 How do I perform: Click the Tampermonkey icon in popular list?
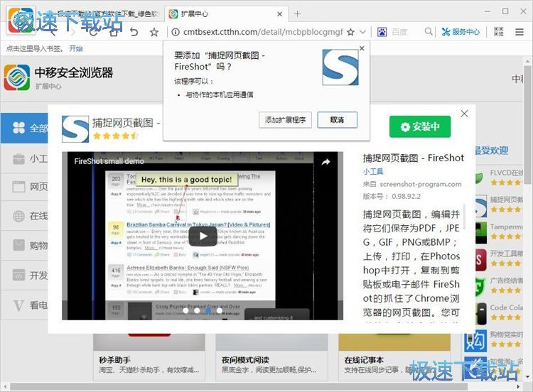point(481,233)
